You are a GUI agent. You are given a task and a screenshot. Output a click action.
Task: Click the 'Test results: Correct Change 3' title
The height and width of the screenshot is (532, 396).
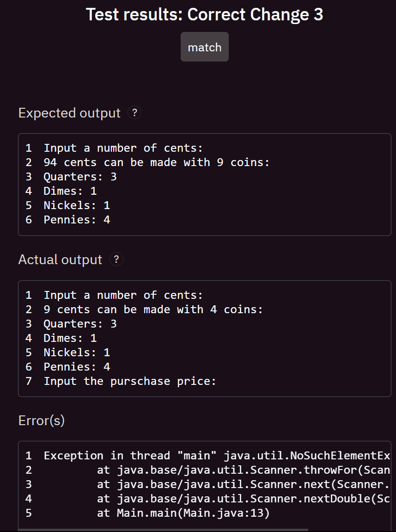click(205, 15)
